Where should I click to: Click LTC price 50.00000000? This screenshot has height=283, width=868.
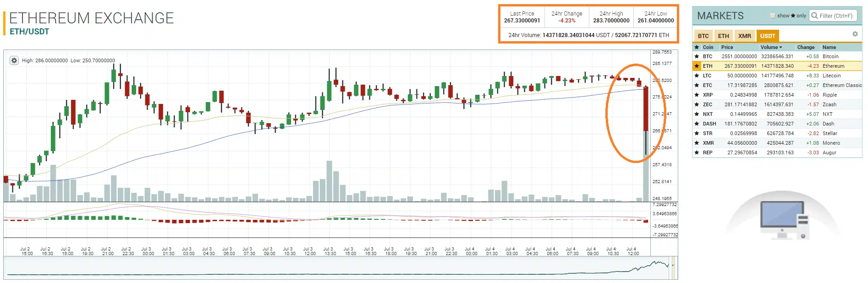pyautogui.click(x=742, y=76)
